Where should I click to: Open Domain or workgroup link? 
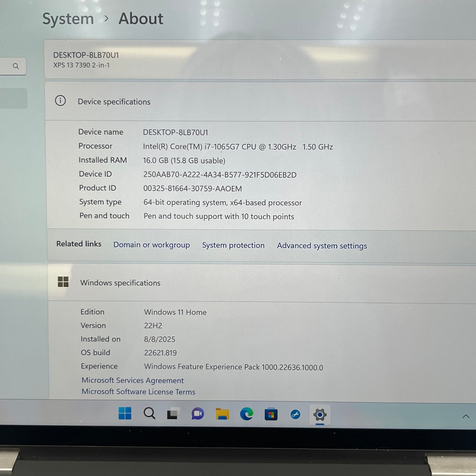click(x=151, y=245)
